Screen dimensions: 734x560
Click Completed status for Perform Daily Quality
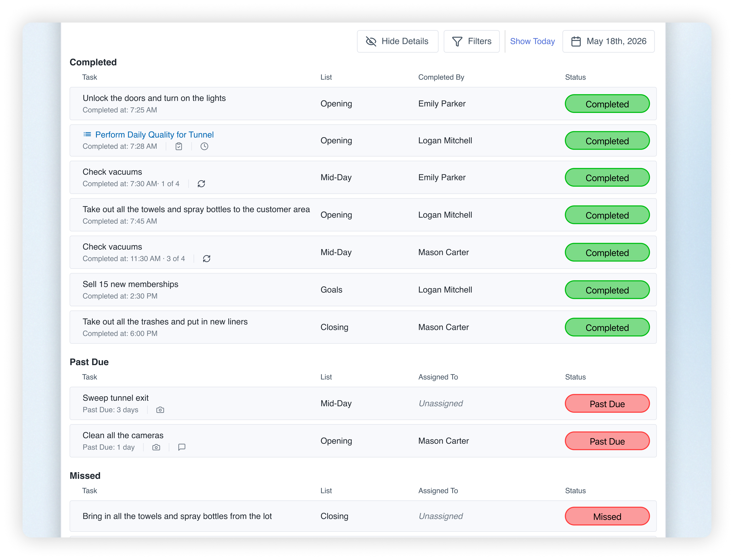(x=607, y=141)
